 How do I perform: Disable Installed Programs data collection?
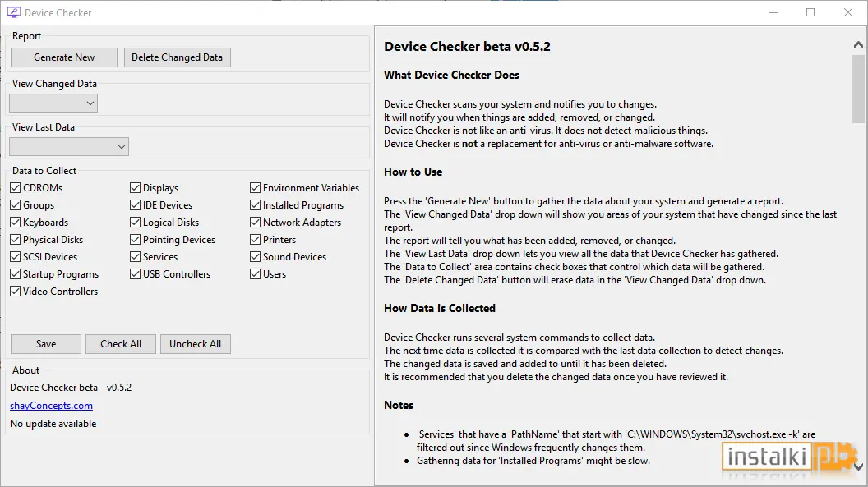tap(255, 205)
